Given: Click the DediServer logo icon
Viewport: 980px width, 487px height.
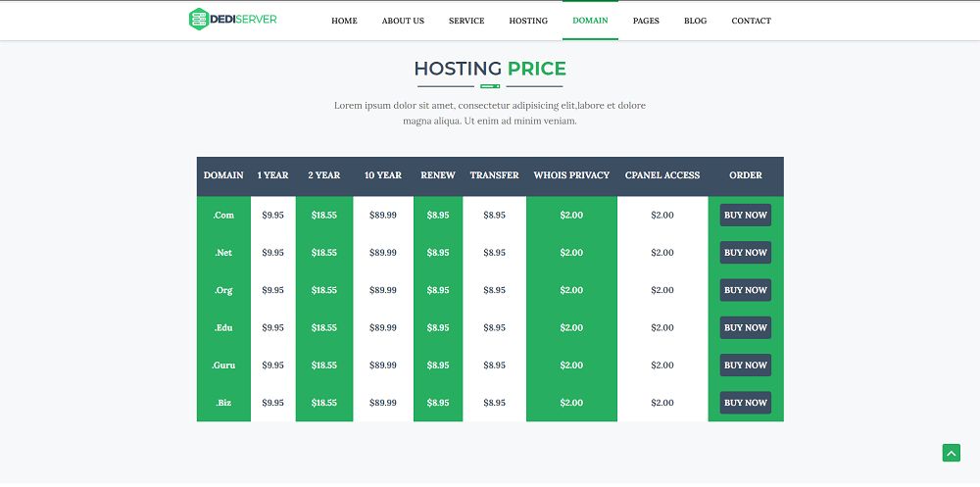Looking at the screenshot, I should pyautogui.click(x=199, y=20).
